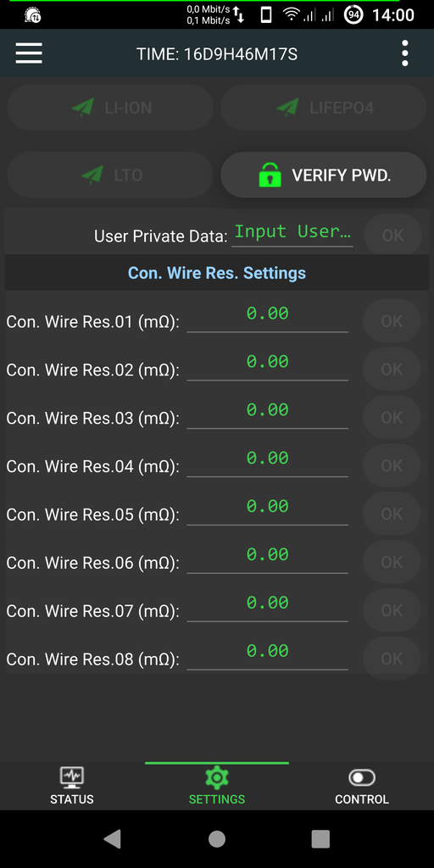The image size is (434, 868).
Task: Open the hamburger navigation menu
Action: click(x=29, y=53)
